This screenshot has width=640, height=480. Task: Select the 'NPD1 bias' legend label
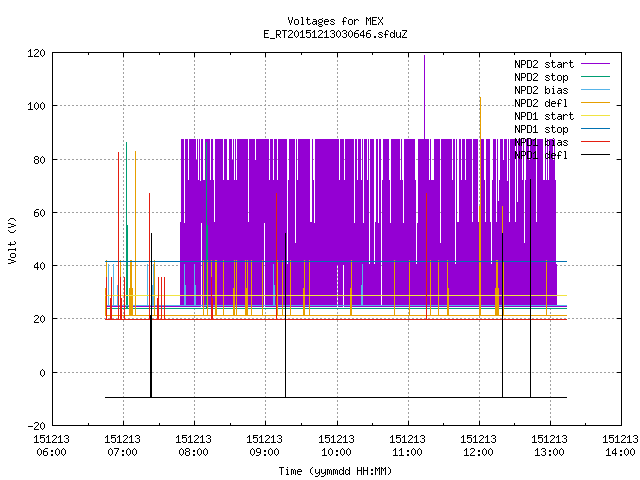pyautogui.click(x=541, y=142)
